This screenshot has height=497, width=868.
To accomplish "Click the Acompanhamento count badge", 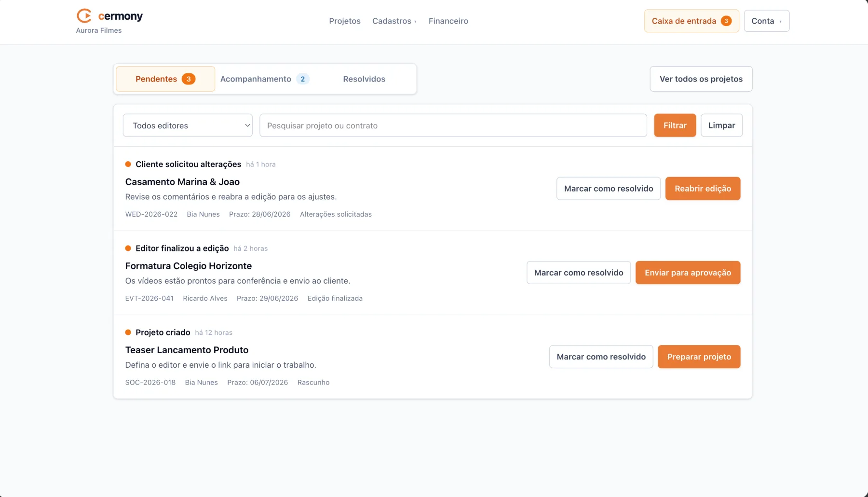I will pos(303,79).
